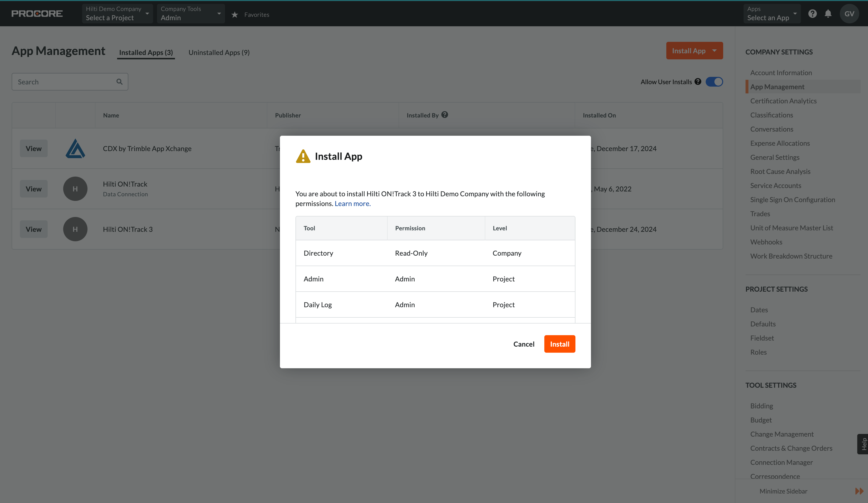
Task: Open Connection Manager settings
Action: [781, 463]
